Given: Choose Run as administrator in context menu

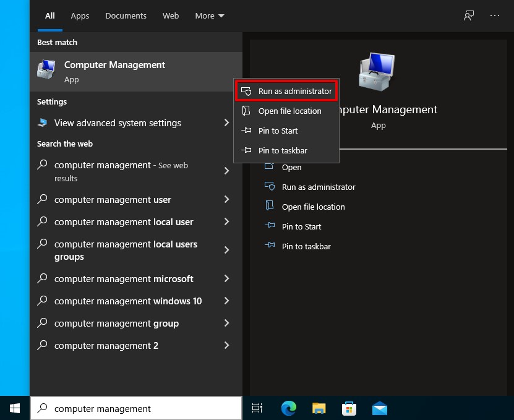Looking at the screenshot, I should [286, 91].
